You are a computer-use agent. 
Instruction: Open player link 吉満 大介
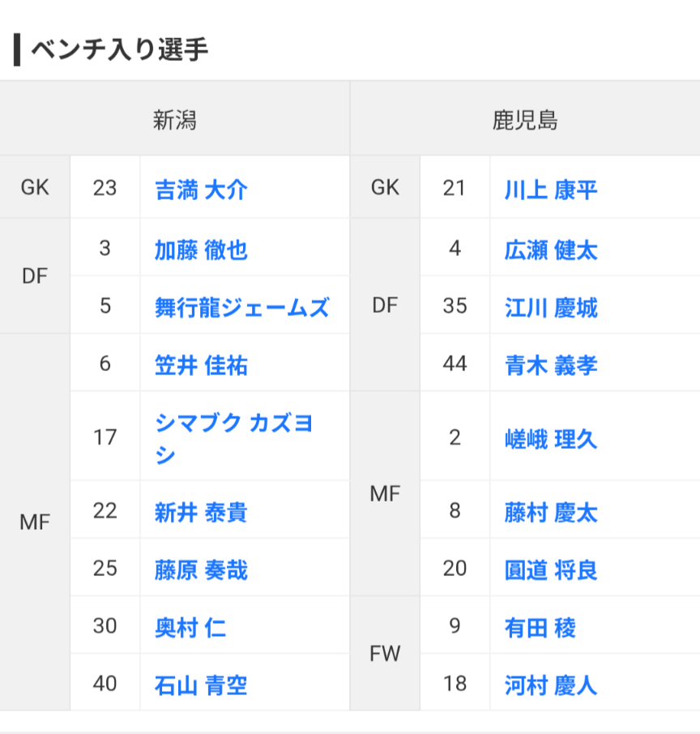click(201, 190)
